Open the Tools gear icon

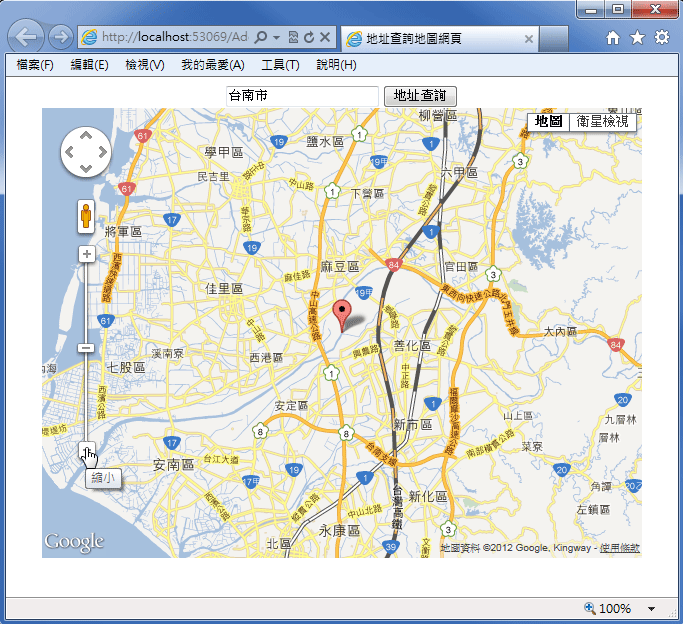(x=662, y=37)
